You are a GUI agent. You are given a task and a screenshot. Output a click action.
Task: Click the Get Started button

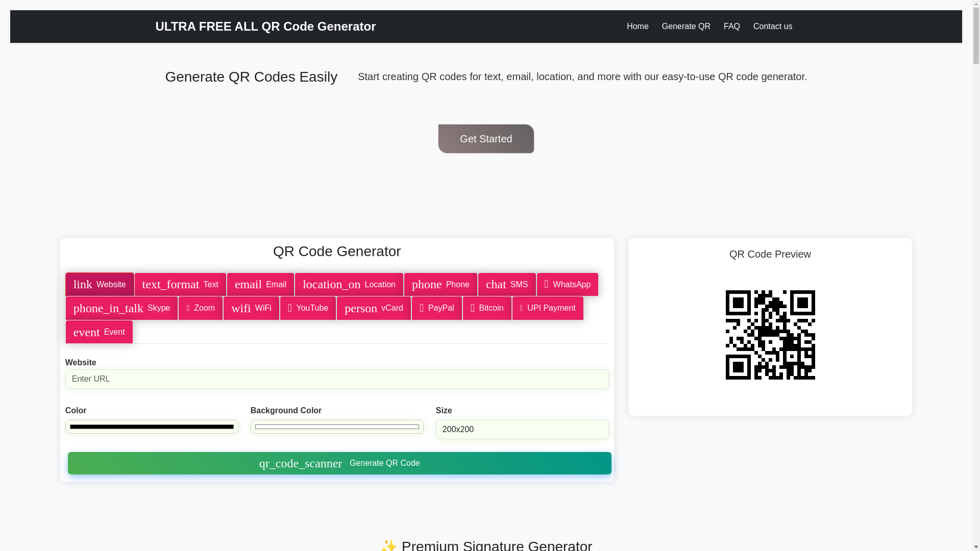click(x=486, y=139)
